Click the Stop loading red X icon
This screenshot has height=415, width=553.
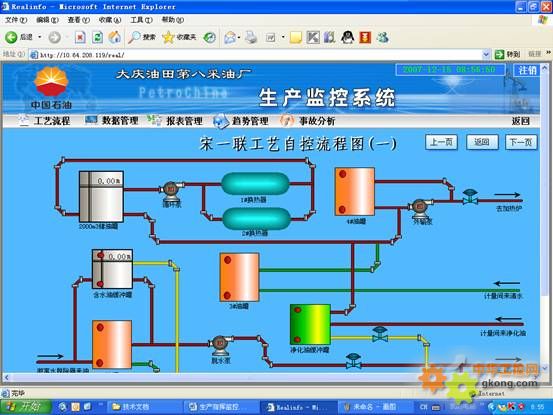point(80,37)
